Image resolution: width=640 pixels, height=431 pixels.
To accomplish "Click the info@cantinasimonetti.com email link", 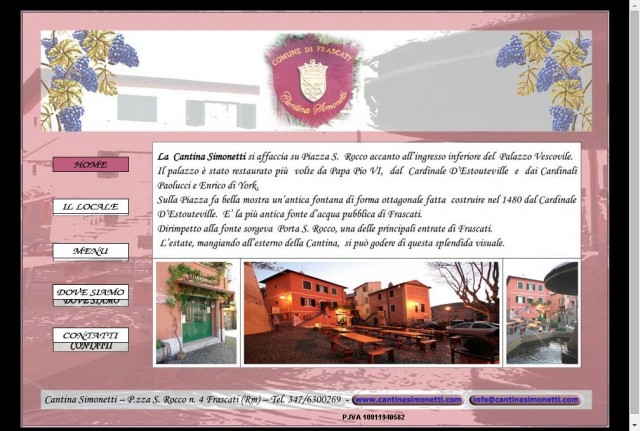I will [526, 400].
